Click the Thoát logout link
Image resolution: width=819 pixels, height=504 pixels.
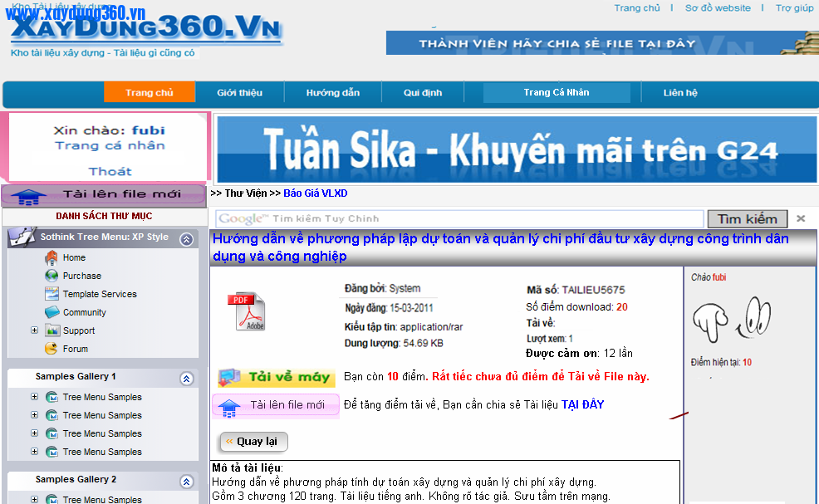pyautogui.click(x=110, y=171)
